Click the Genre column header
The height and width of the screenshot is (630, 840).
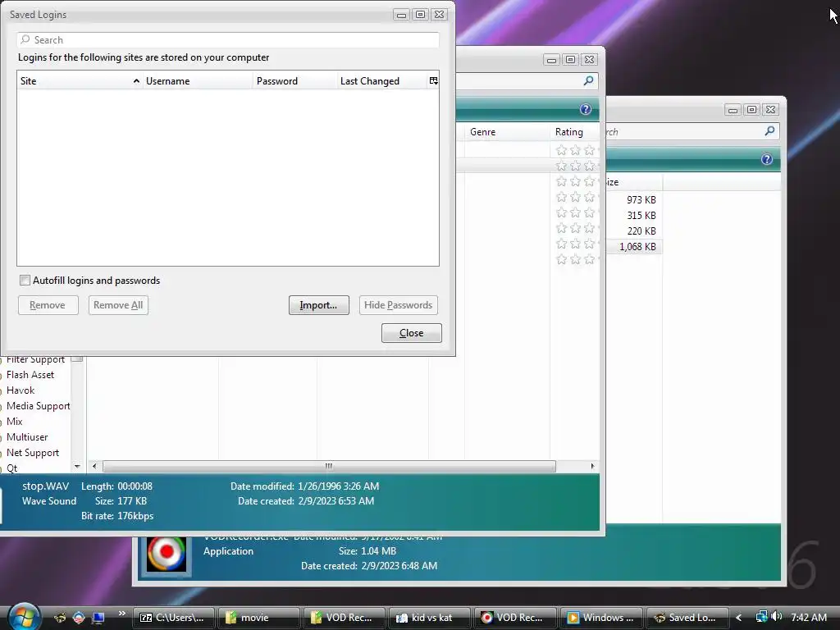tap(507, 132)
